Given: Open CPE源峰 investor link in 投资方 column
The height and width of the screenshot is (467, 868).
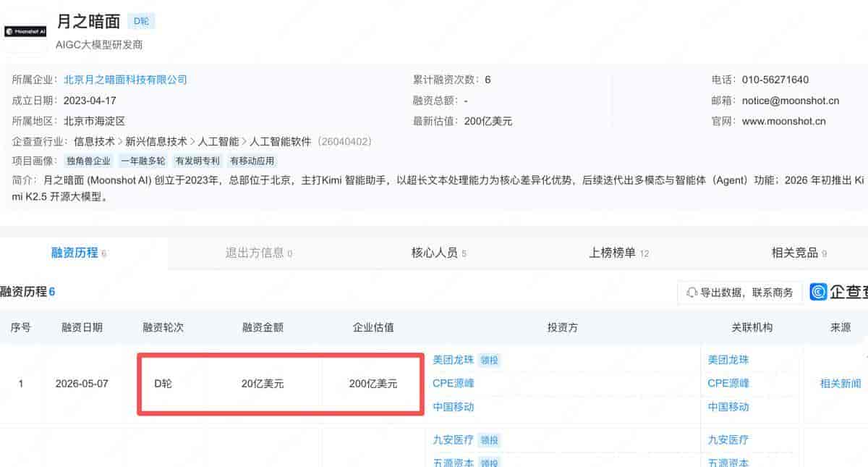Looking at the screenshot, I should (x=454, y=383).
